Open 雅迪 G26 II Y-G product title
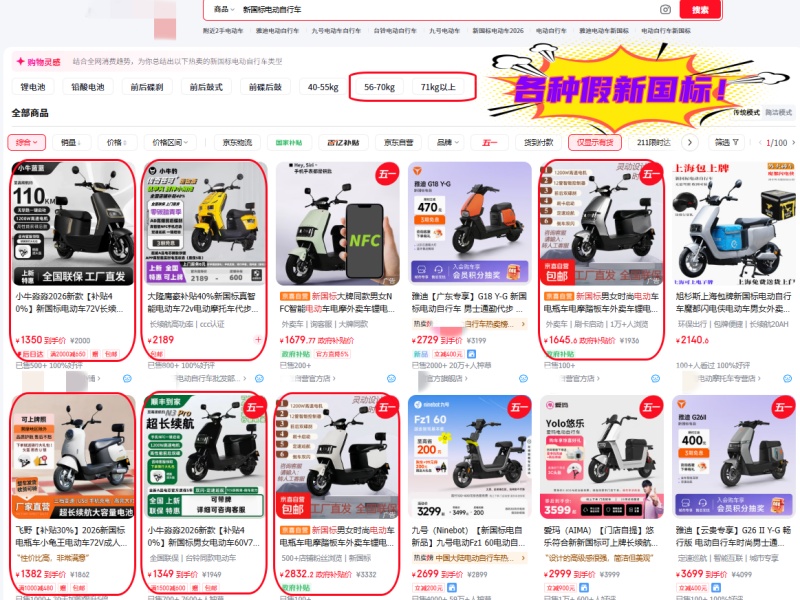Screen dimensions: 800x600 (734, 536)
